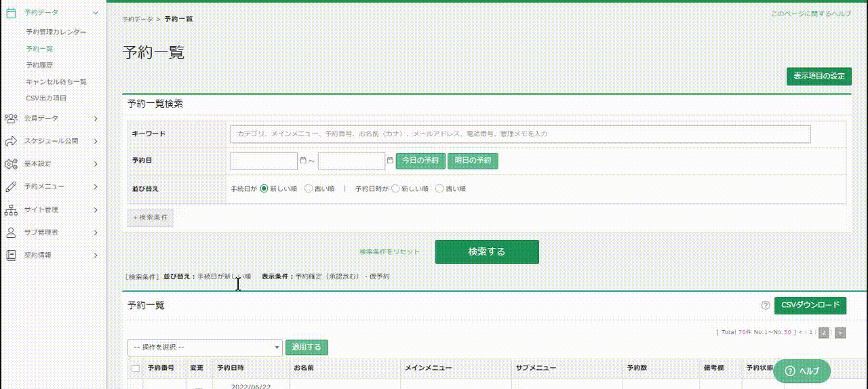
Task: Open CSV出力項目 in sidebar
Action: (46, 98)
